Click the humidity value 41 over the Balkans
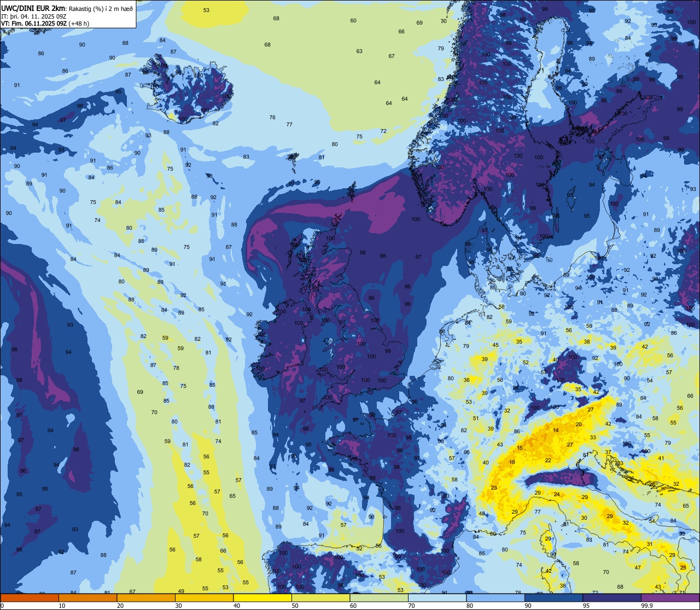 [x=661, y=458]
